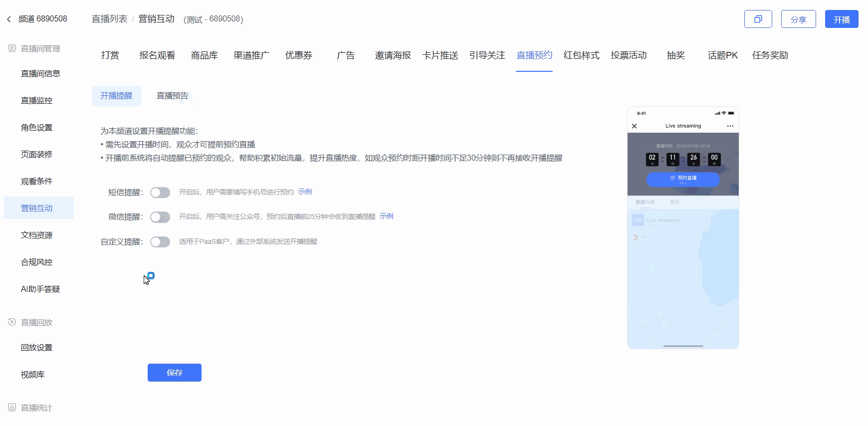Open 回放设置 in the sidebar
Image resolution: width=868 pixels, height=426 pixels.
tap(36, 347)
